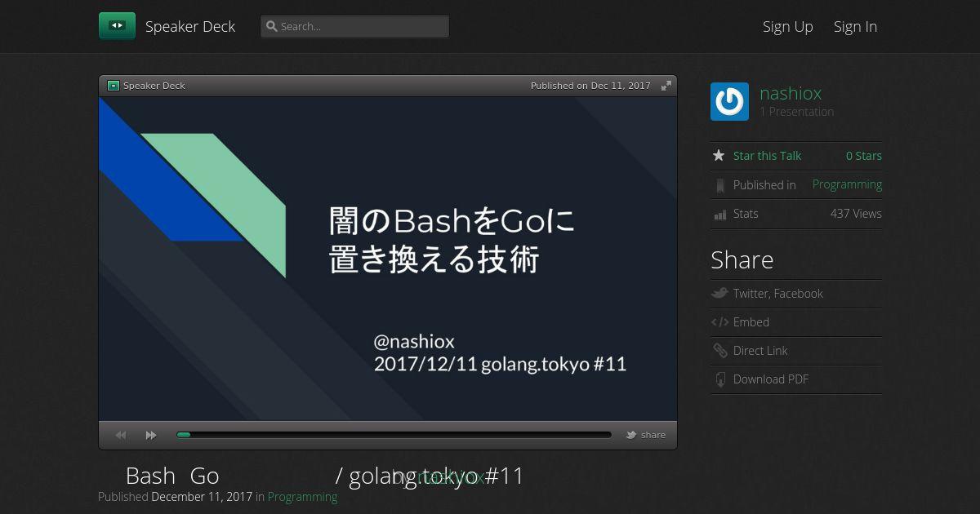Click the bar chart Stats icon
980x514 pixels.
coord(719,215)
